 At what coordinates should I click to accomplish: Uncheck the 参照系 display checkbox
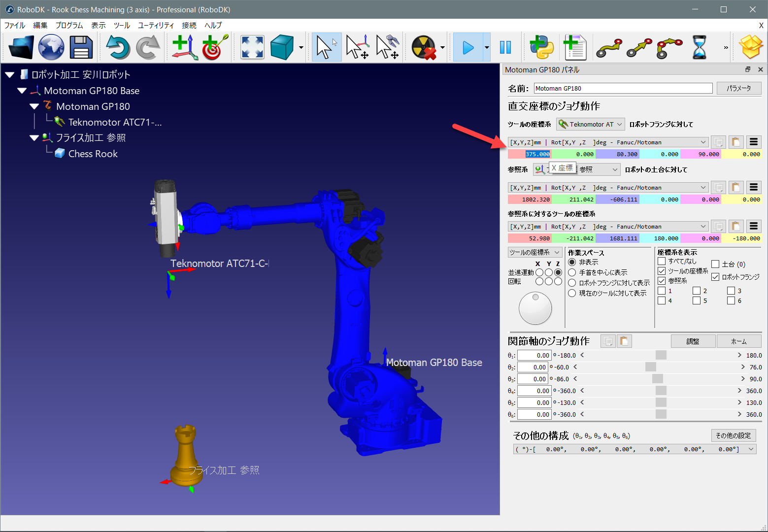tap(662, 281)
